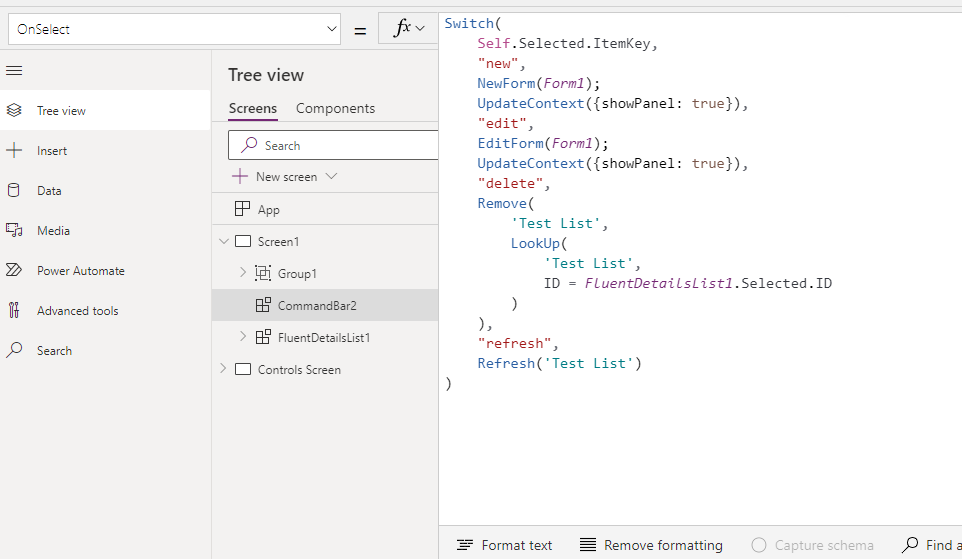The height and width of the screenshot is (559, 962).
Task: Expand the Group1 tree node
Action: (x=243, y=273)
